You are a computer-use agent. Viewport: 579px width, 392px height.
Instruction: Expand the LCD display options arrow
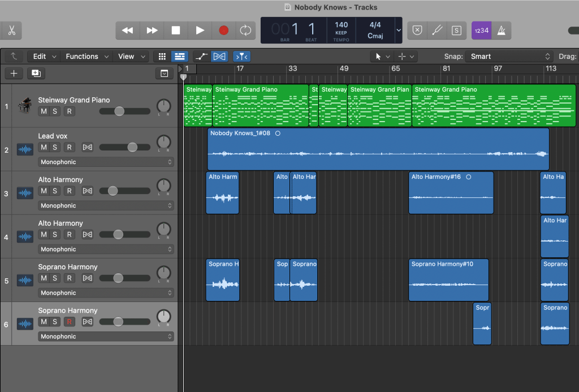click(x=399, y=31)
